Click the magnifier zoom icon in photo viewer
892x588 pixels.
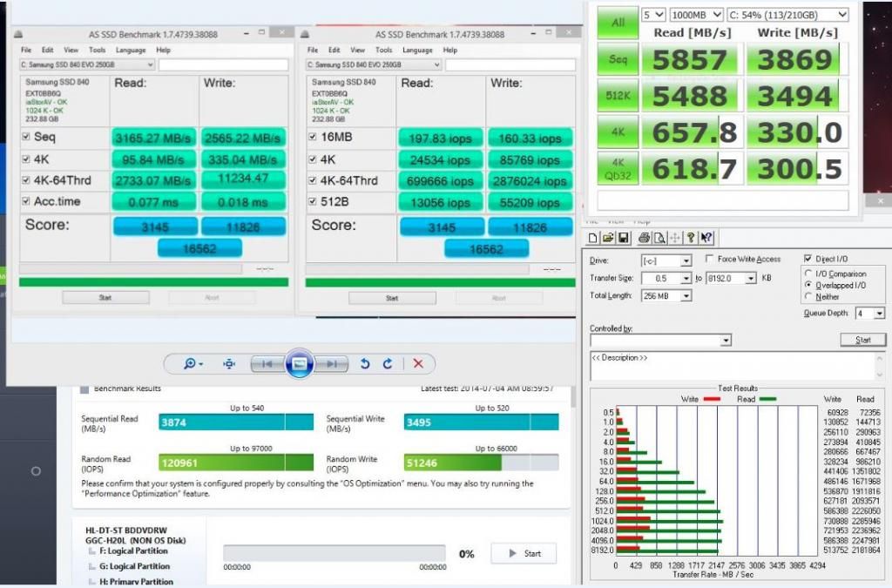tap(193, 363)
